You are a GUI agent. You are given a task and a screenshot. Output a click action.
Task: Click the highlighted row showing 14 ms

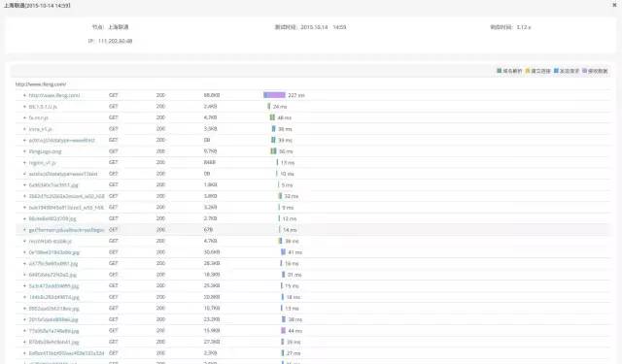[x=313, y=230]
